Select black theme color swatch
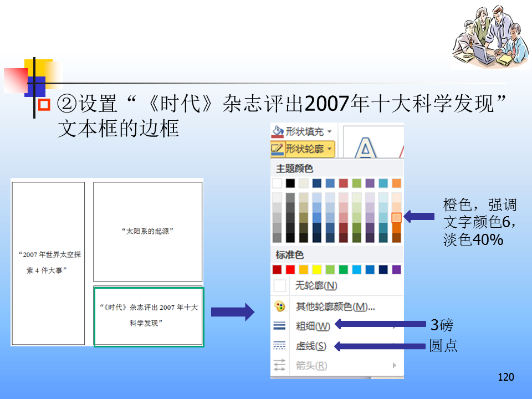Image resolution: width=532 pixels, height=399 pixels. 290,183
